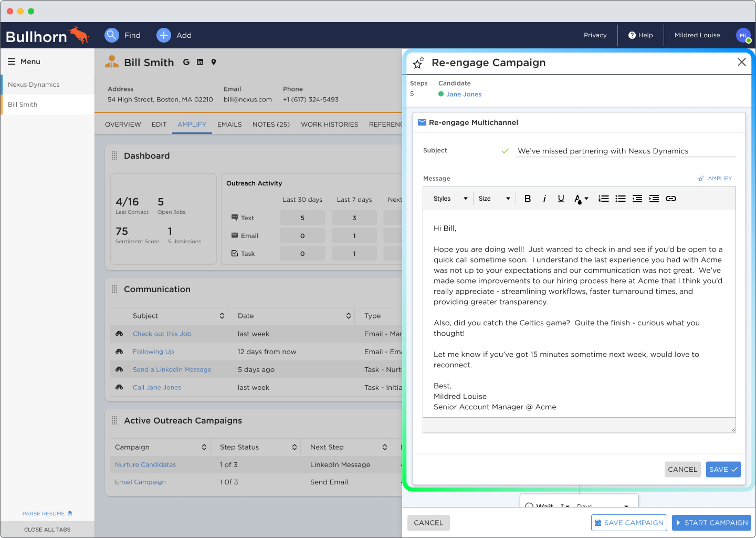Apply italic formatting in editor
Viewport: 756px width, 538px height.
tap(544, 199)
